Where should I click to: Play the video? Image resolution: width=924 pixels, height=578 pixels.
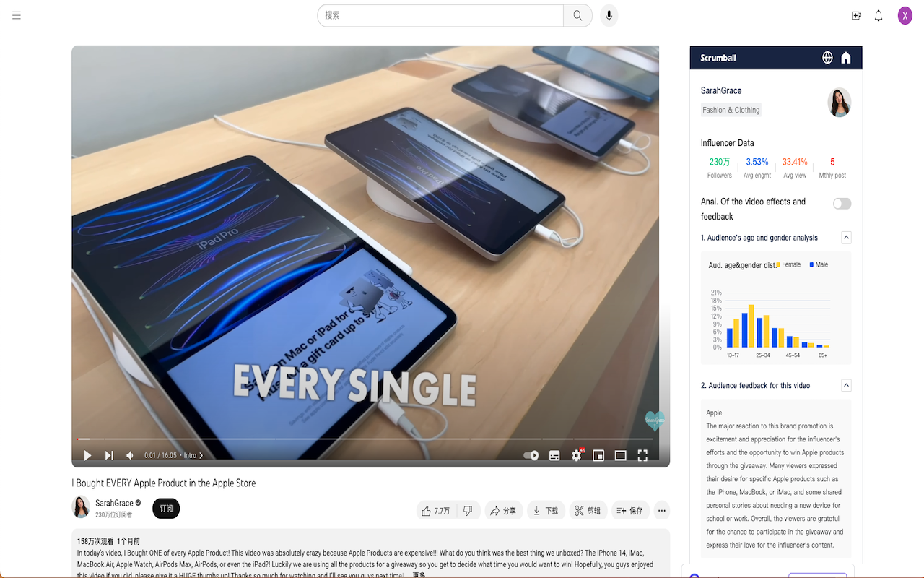pos(87,455)
